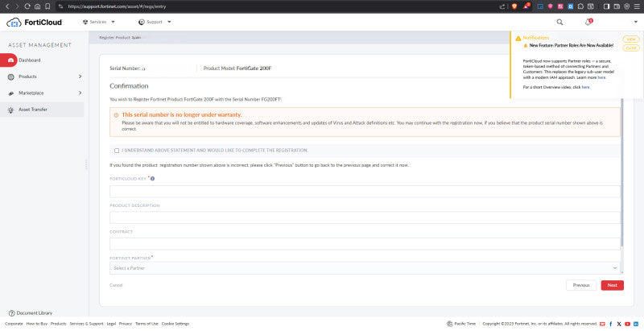
Task: Click the sidebar collapse handle
Action: (x=86, y=164)
